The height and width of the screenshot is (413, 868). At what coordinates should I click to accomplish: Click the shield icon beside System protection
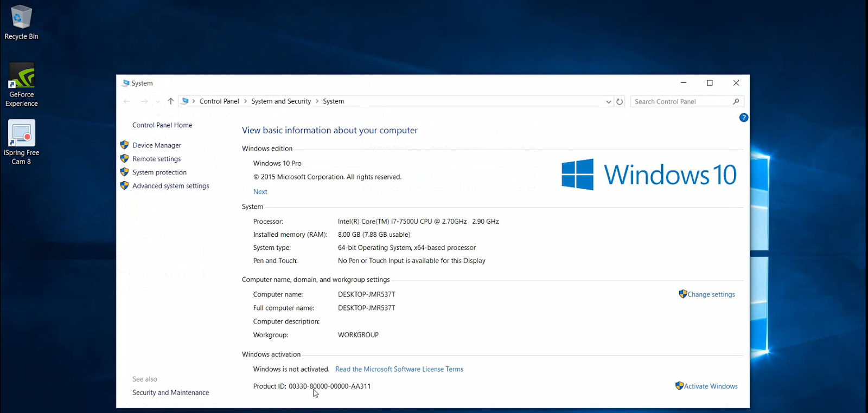(x=124, y=172)
